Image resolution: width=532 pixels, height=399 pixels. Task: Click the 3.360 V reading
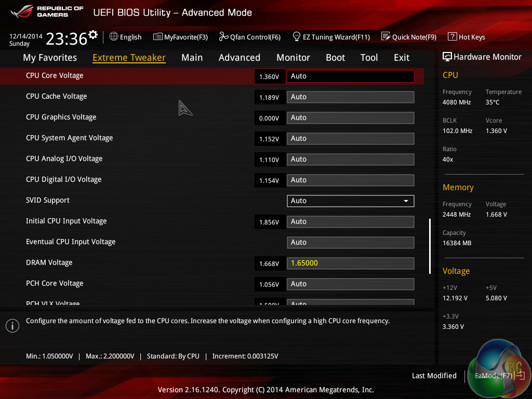[453, 326]
